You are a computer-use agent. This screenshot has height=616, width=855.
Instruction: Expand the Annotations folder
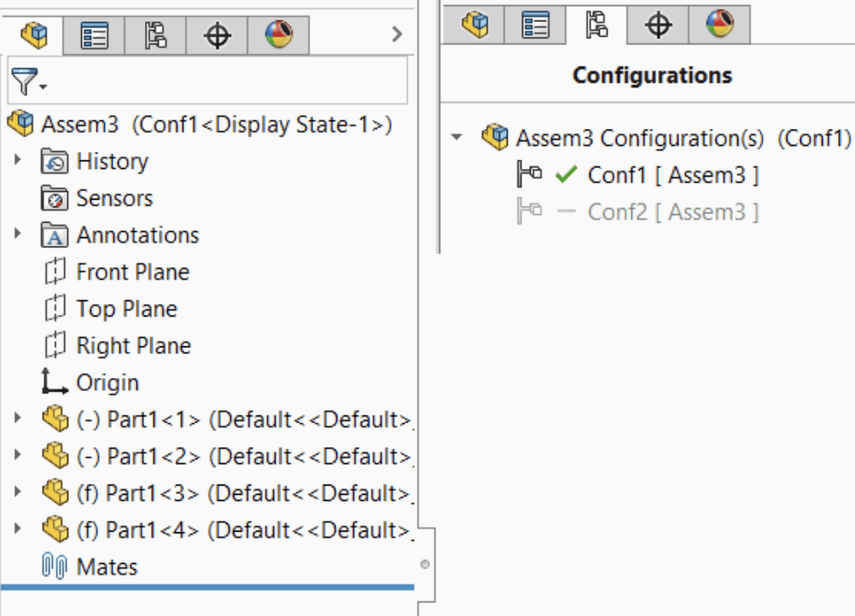[x=17, y=233]
